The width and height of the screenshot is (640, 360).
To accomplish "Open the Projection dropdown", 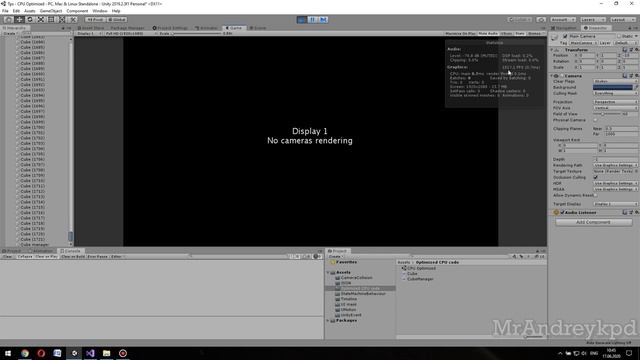I will tap(615, 102).
